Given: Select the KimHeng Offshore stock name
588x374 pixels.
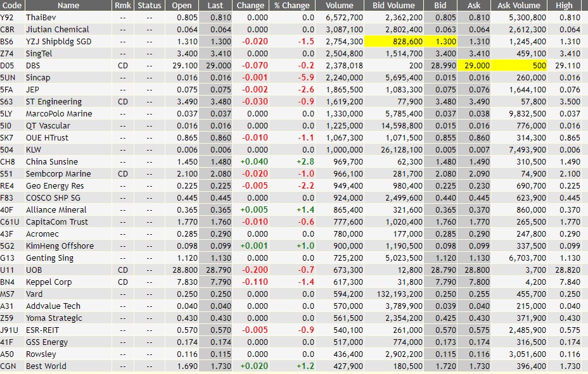Looking at the screenshot, I should [x=60, y=246].
